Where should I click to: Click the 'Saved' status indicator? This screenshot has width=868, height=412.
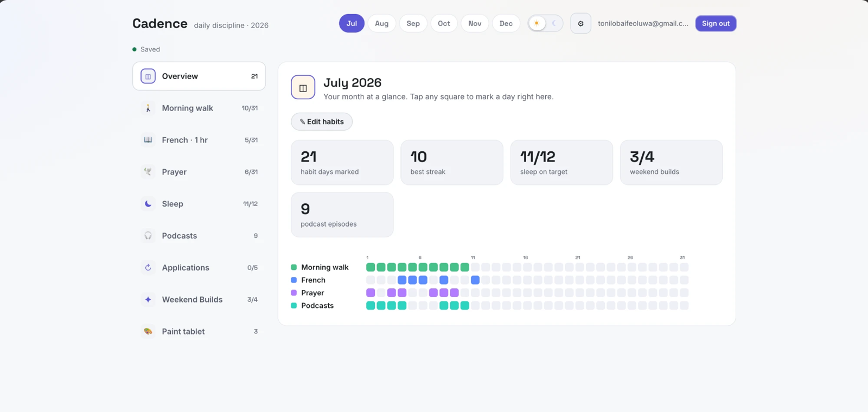(146, 49)
